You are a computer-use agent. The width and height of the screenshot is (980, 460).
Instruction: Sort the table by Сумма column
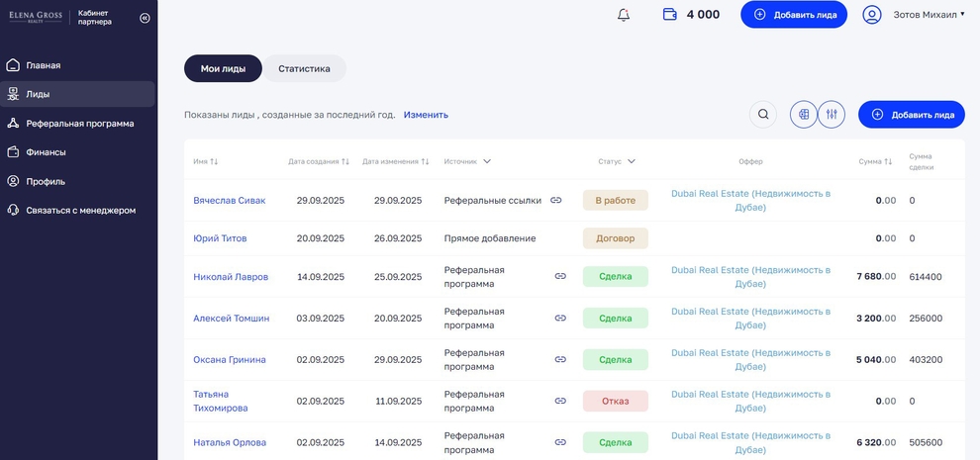click(x=875, y=161)
